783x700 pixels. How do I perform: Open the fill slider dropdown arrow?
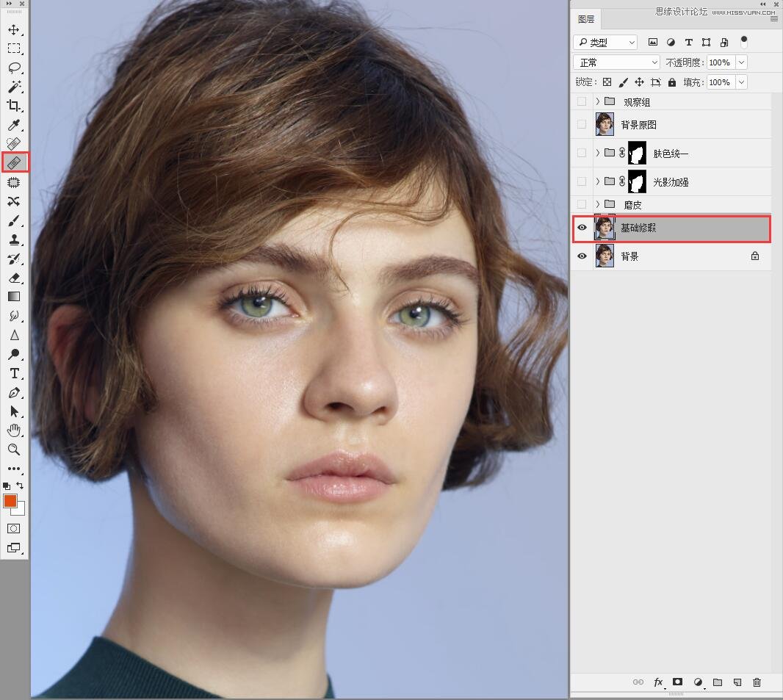click(x=742, y=82)
